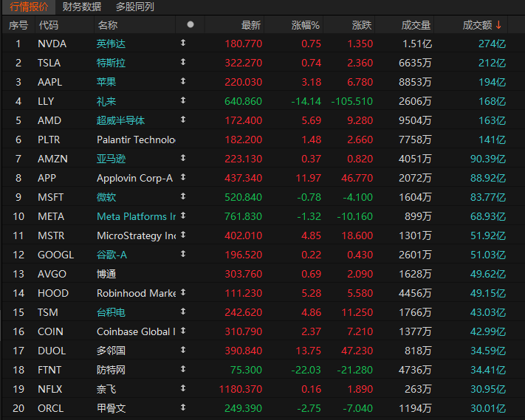Screen dimensions: 525x420
Task: Click the up-down arrow icon in APP row
Action: 183,177
